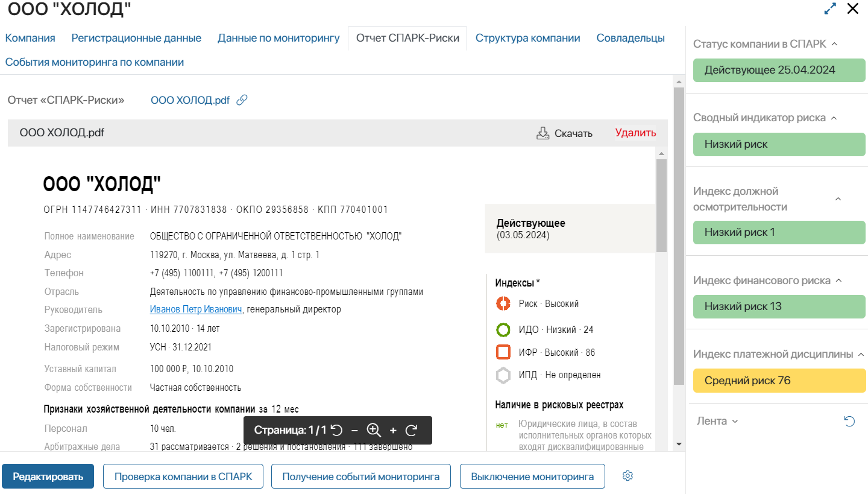Screen dimensions: 868x494
Task: Click the Низкий риск 1 badge
Action: point(779,232)
